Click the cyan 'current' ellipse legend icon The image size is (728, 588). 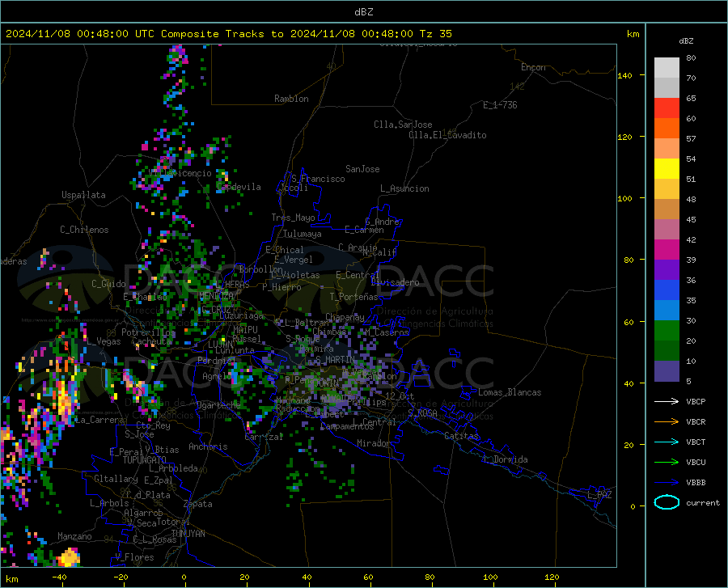(667, 502)
